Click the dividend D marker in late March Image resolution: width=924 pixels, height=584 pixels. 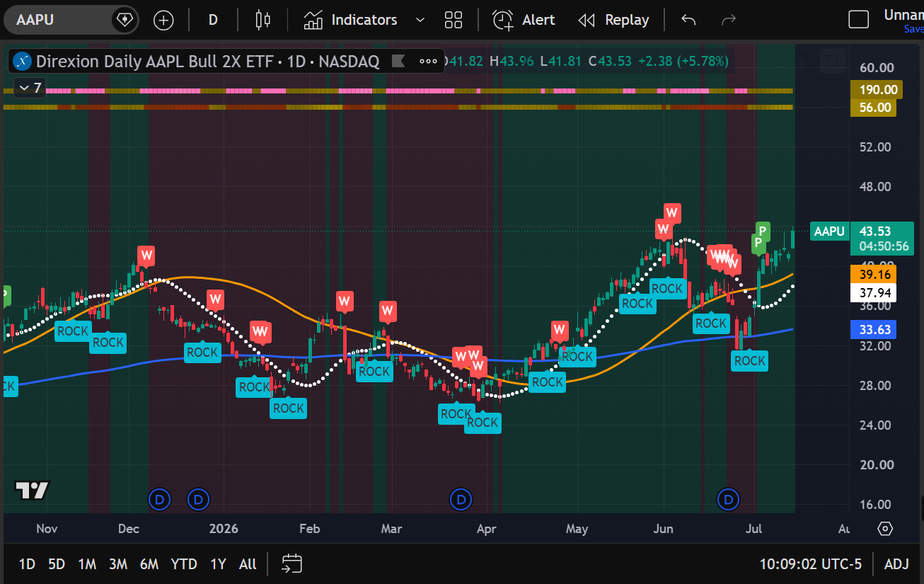tap(461, 500)
